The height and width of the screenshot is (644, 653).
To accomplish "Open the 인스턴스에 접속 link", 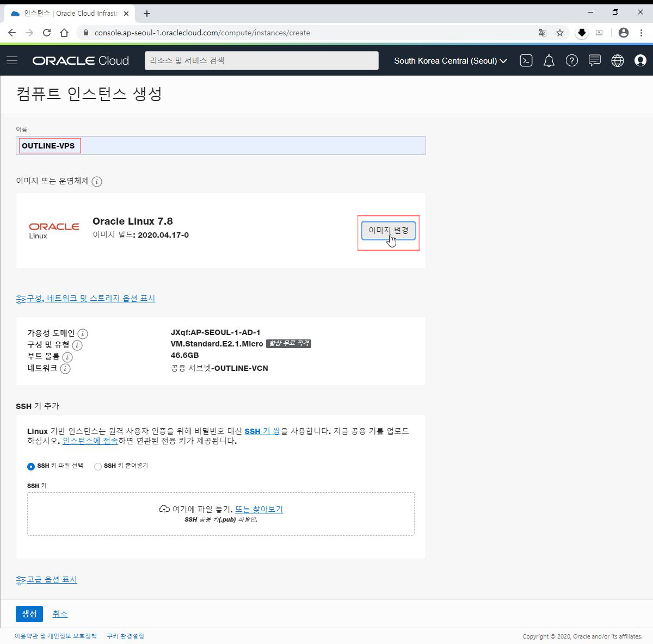I will coord(90,441).
